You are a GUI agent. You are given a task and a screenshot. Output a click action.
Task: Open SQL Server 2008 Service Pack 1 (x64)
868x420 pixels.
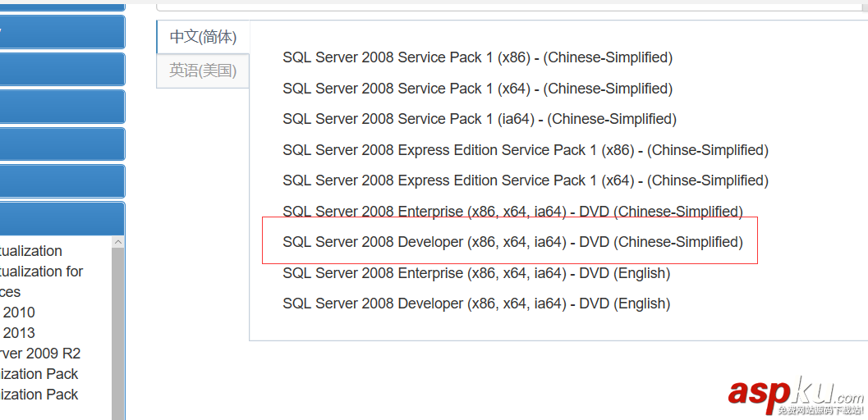pyautogui.click(x=477, y=89)
